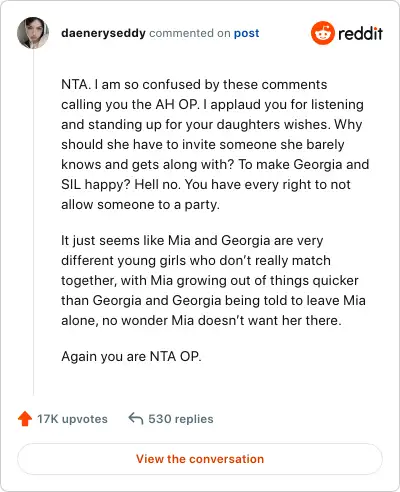Viewport: 400px width, 492px height.
Task: Follow the blue "post" link
Action: tap(246, 33)
